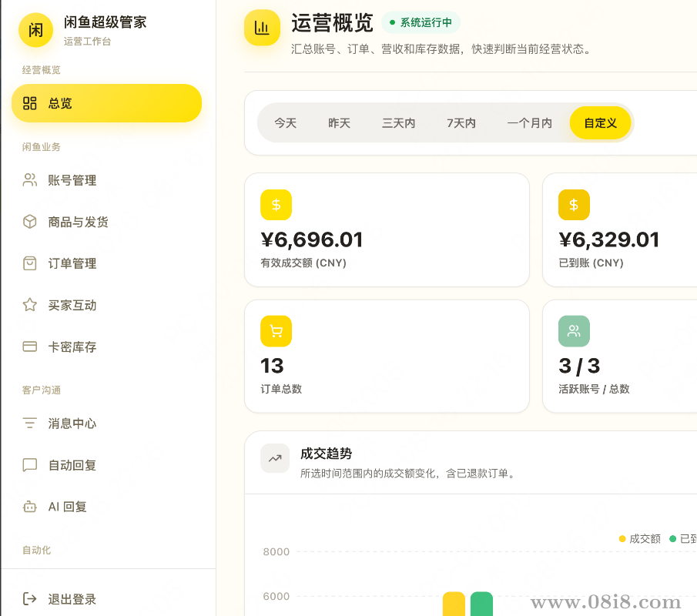
Task: Click the 订单总数 label
Action: coord(281,389)
